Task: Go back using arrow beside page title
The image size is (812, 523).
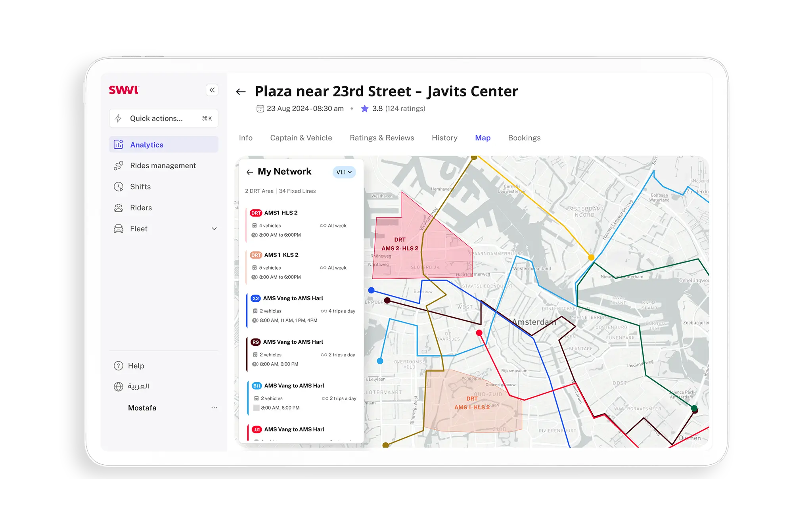Action: tap(241, 92)
